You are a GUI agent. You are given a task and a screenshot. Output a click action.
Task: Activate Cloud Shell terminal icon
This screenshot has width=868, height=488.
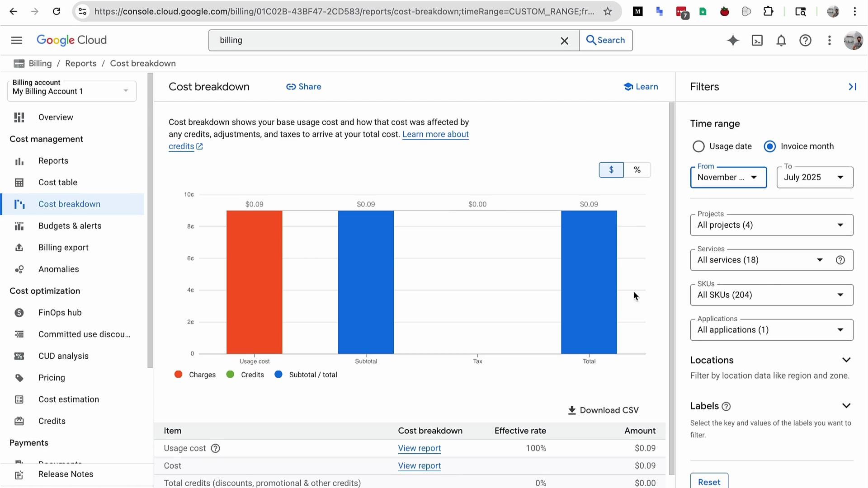pyautogui.click(x=757, y=41)
